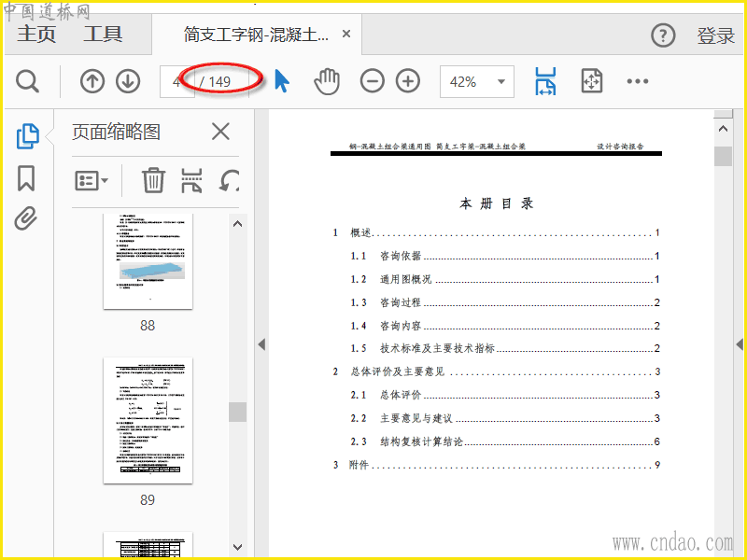Screen dimensions: 747x560
Task: Expand the right tools pane arrow
Action: coord(740,344)
